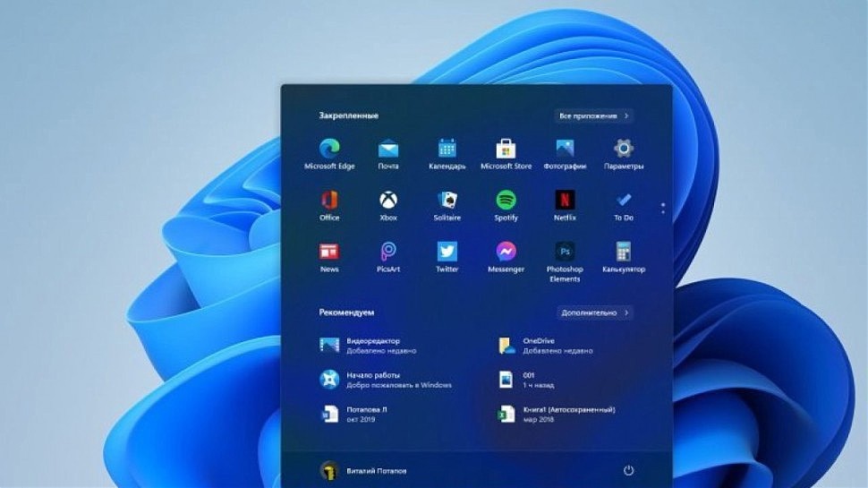The image size is (868, 488).
Task: Open Microsoft Edge from pinned apps
Action: pyautogui.click(x=329, y=154)
